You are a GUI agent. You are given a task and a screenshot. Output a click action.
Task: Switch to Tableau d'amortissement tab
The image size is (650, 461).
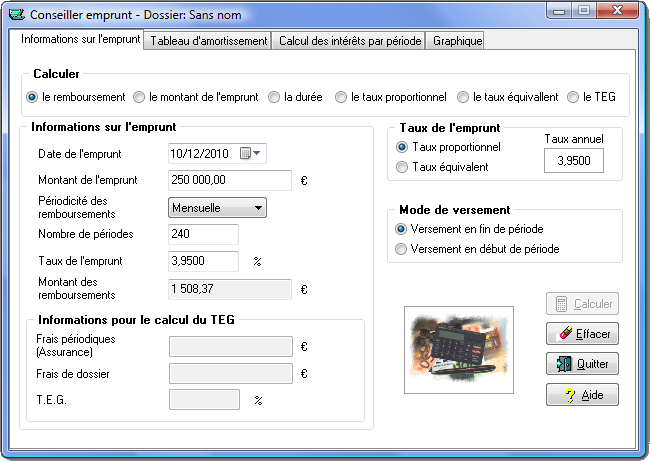(208, 41)
